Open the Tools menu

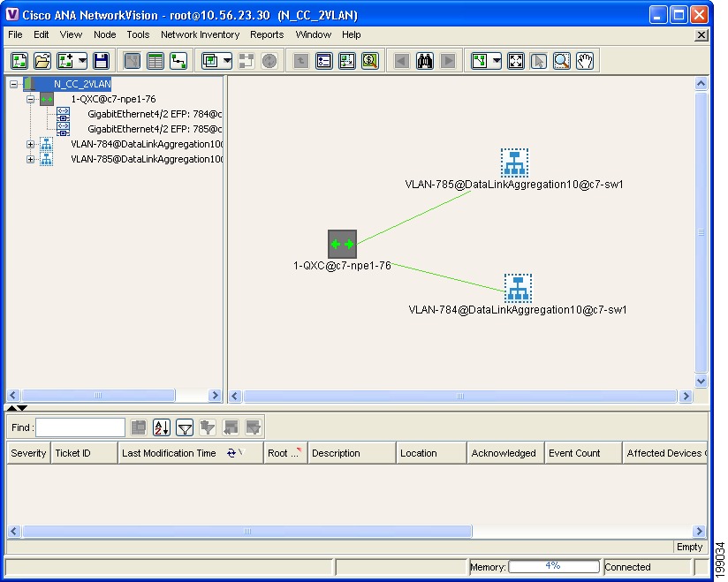[138, 34]
